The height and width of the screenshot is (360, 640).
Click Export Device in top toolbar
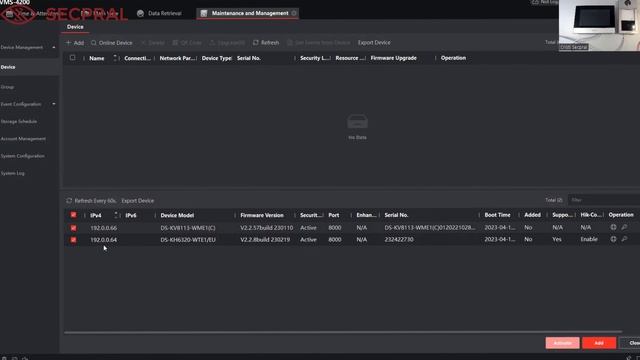tap(374, 42)
